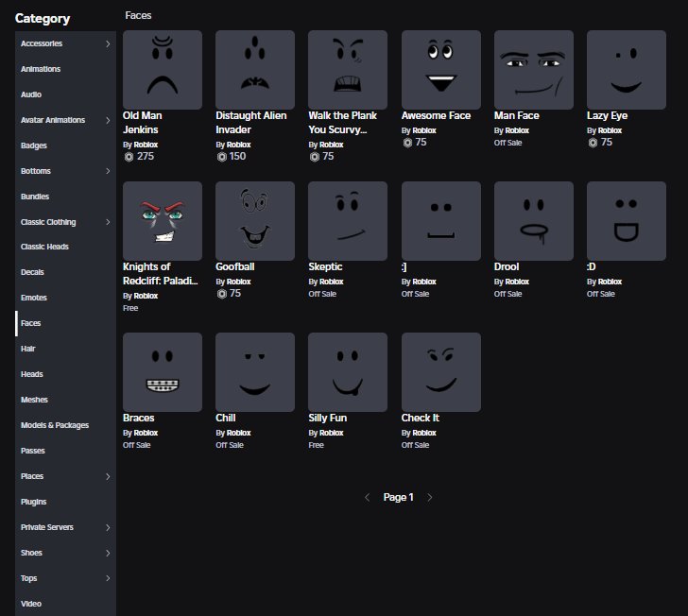This screenshot has width=688, height=616.
Task: Go to the previous page arrow
Action: click(x=368, y=497)
